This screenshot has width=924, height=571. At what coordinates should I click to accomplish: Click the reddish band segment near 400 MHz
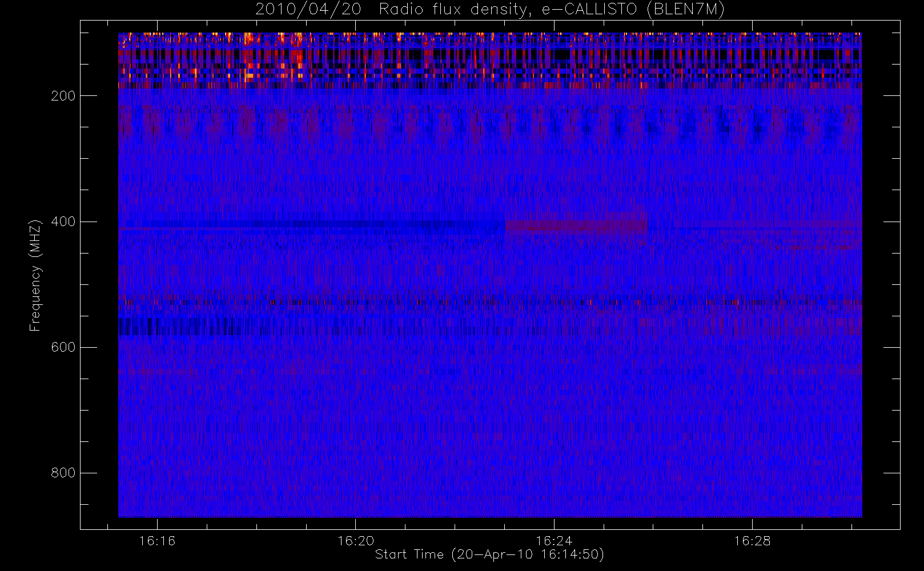tap(576, 226)
